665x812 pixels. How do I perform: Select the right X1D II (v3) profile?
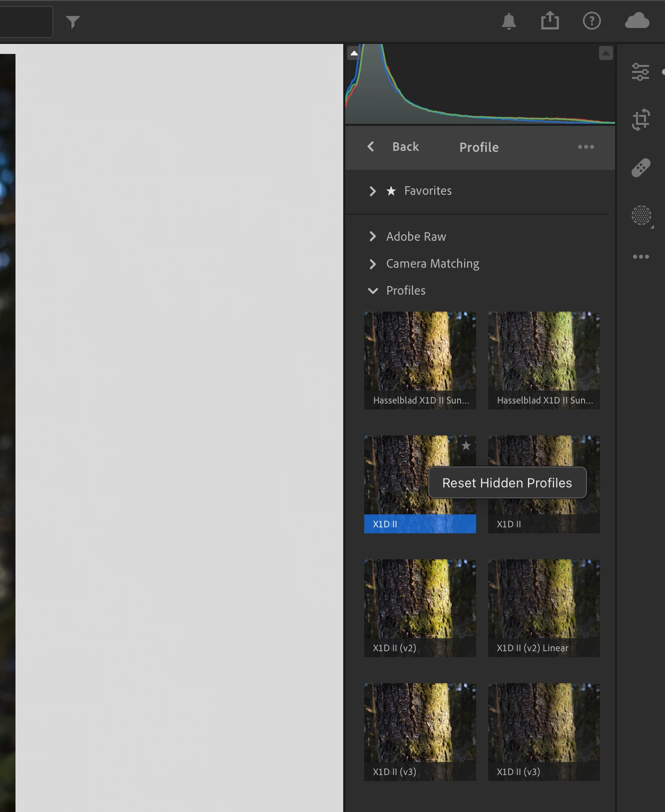pos(544,732)
